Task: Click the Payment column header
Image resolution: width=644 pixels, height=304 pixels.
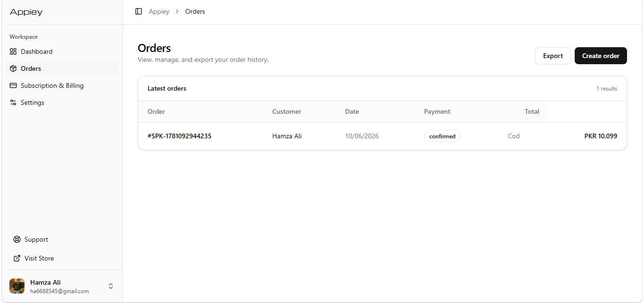Action: 437,111
